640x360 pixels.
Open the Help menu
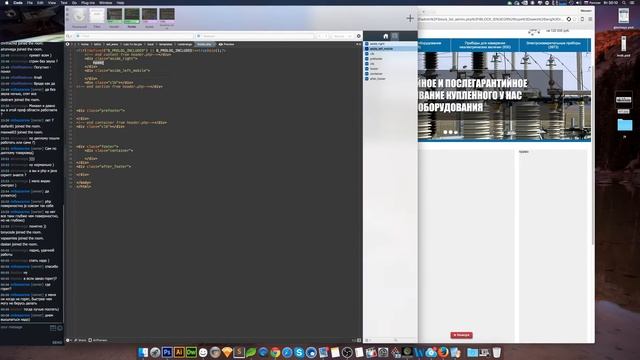click(x=120, y=2)
